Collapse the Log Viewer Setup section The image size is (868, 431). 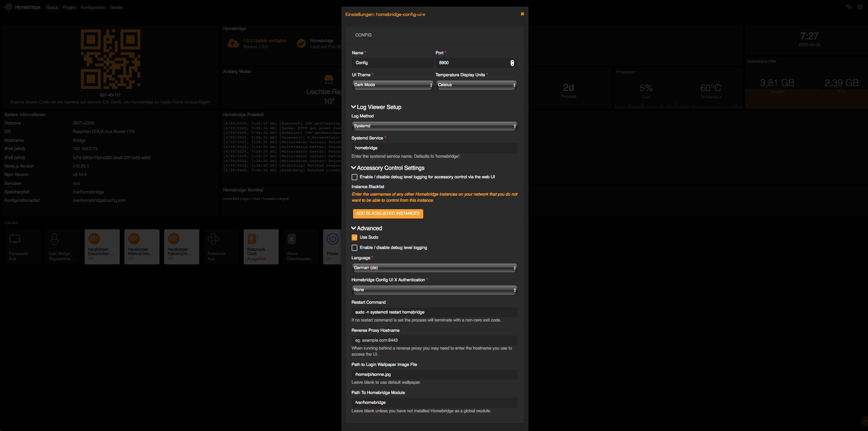click(376, 107)
